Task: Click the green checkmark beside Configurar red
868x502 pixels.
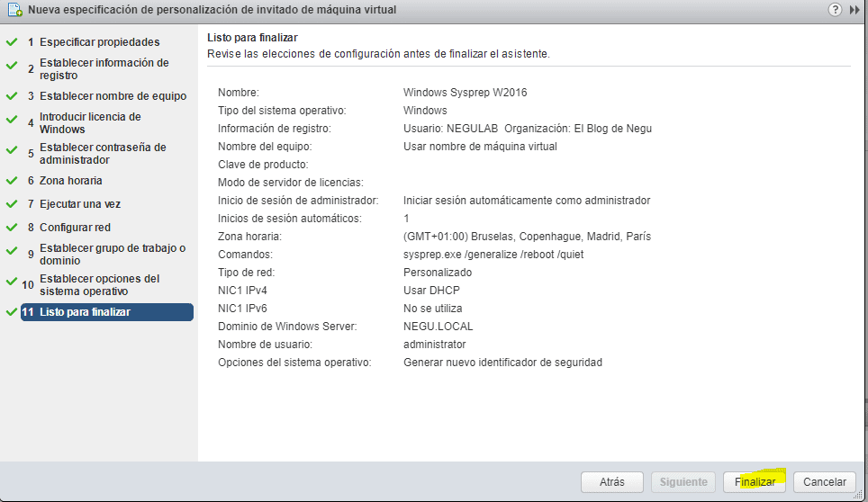Action: click(x=12, y=228)
